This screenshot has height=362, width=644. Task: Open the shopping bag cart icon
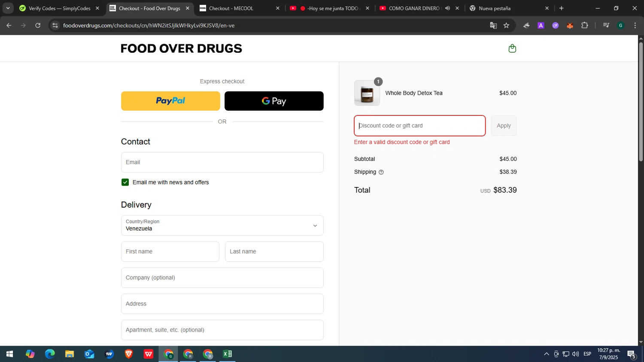tap(512, 48)
